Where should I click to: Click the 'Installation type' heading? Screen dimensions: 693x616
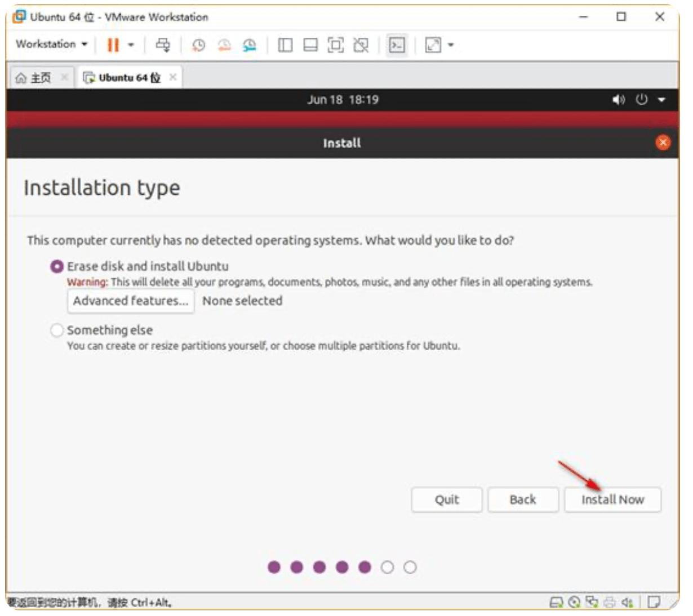102,188
